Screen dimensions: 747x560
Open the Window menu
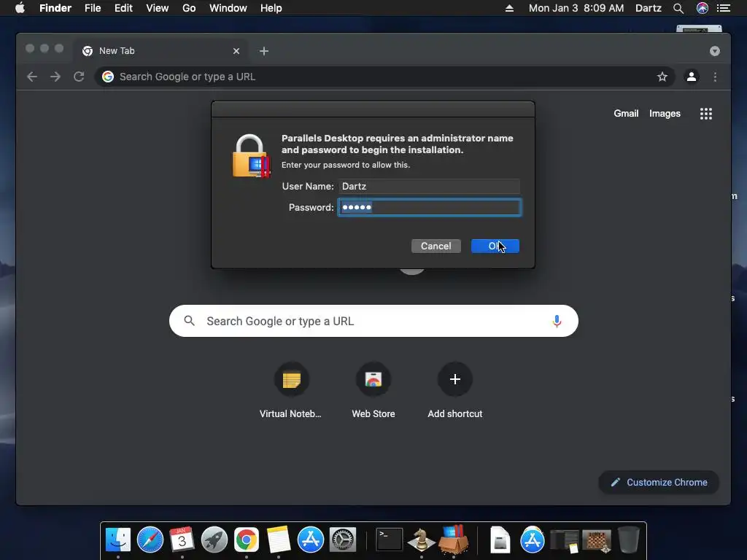[x=228, y=8]
